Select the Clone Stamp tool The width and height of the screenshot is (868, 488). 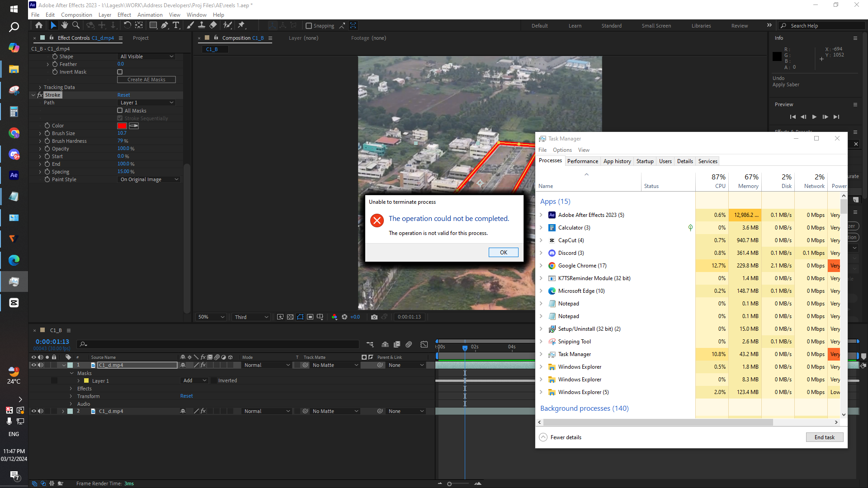202,25
